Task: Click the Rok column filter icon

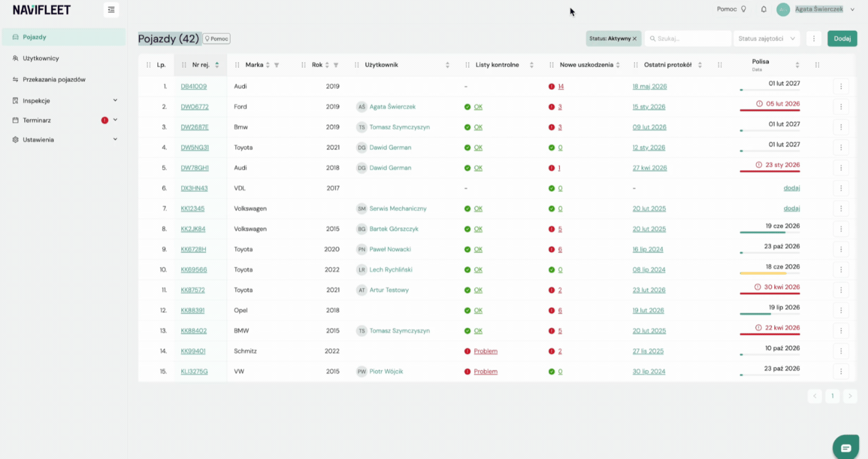Action: click(x=336, y=65)
